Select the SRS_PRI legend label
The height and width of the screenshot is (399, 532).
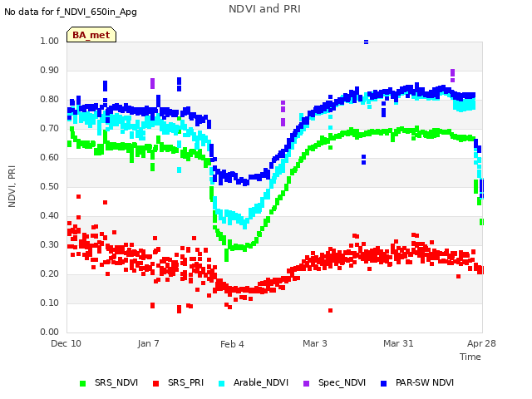[x=185, y=382]
